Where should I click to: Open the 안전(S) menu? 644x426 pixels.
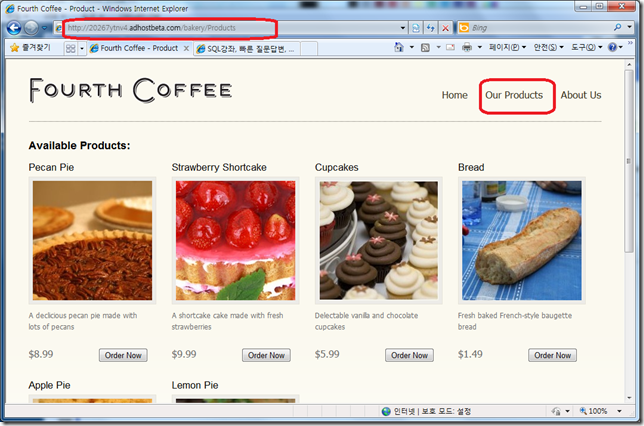[x=548, y=47]
